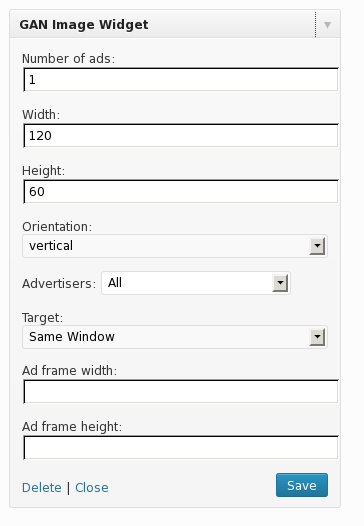
Task: Open the Target dropdown showing Same Window
Action: 175,337
